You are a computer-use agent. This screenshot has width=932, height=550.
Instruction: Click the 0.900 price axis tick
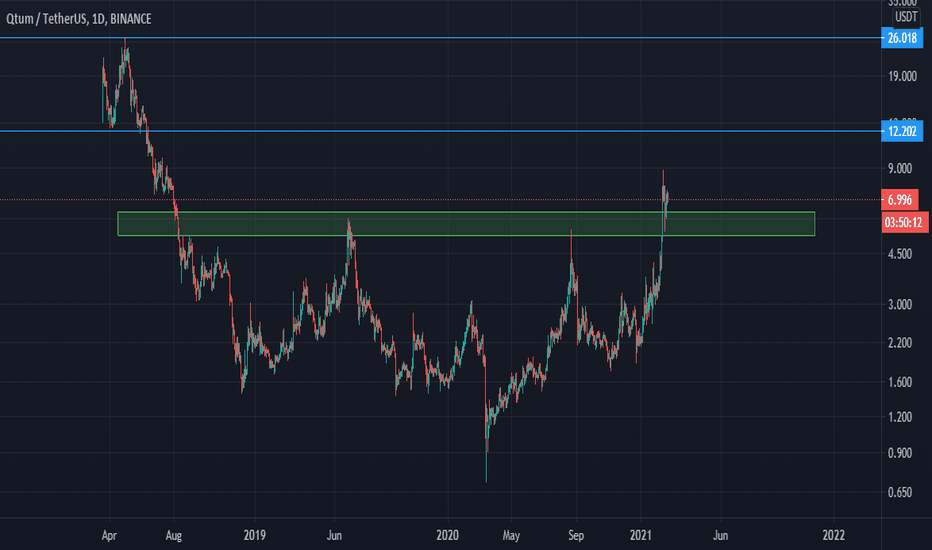tap(900, 453)
